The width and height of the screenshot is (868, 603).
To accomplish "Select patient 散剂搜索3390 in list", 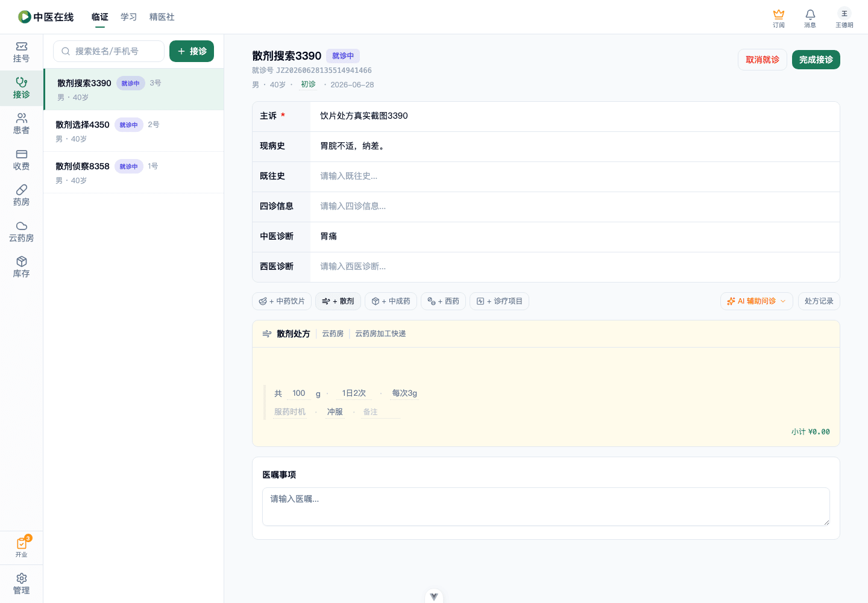I will 134,89.
